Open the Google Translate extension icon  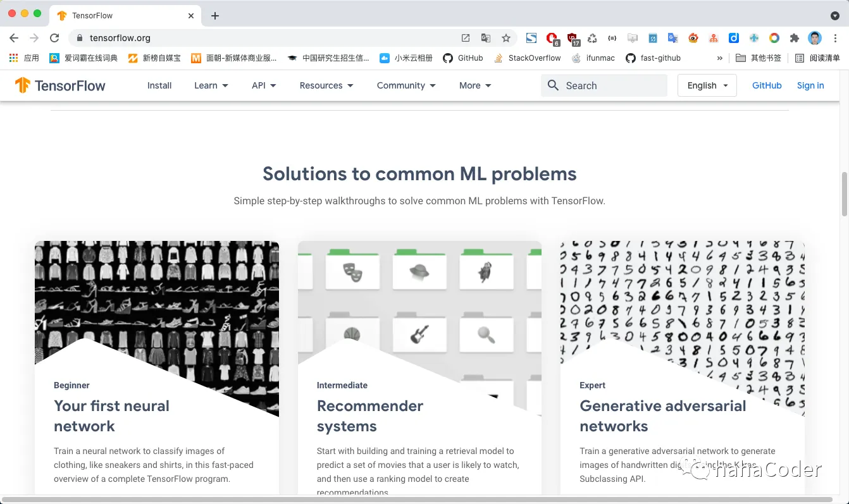673,38
